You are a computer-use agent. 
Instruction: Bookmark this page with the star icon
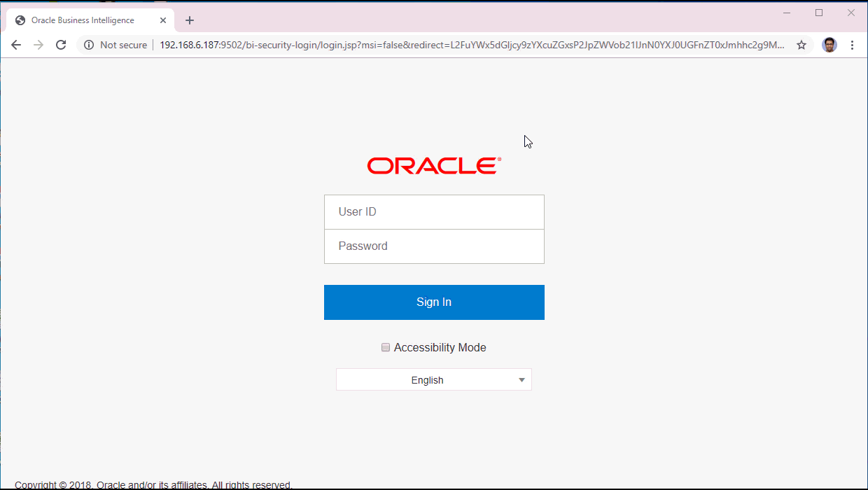coord(801,45)
